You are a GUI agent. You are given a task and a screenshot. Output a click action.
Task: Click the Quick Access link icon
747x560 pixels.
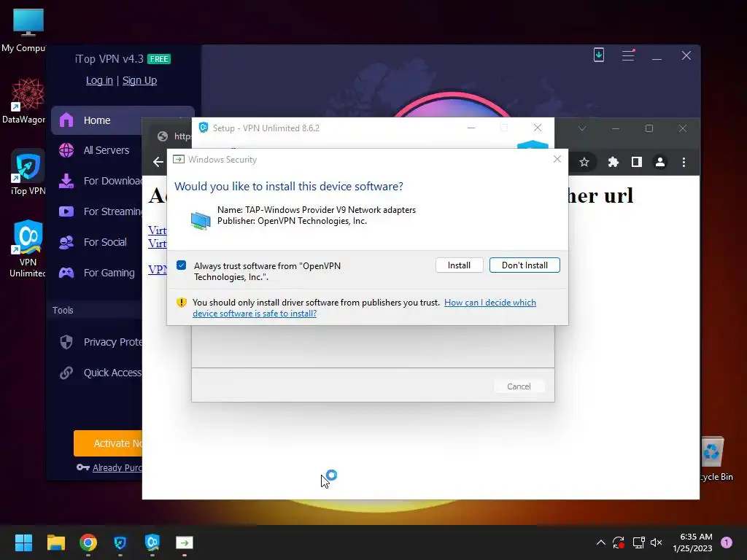pyautogui.click(x=66, y=373)
